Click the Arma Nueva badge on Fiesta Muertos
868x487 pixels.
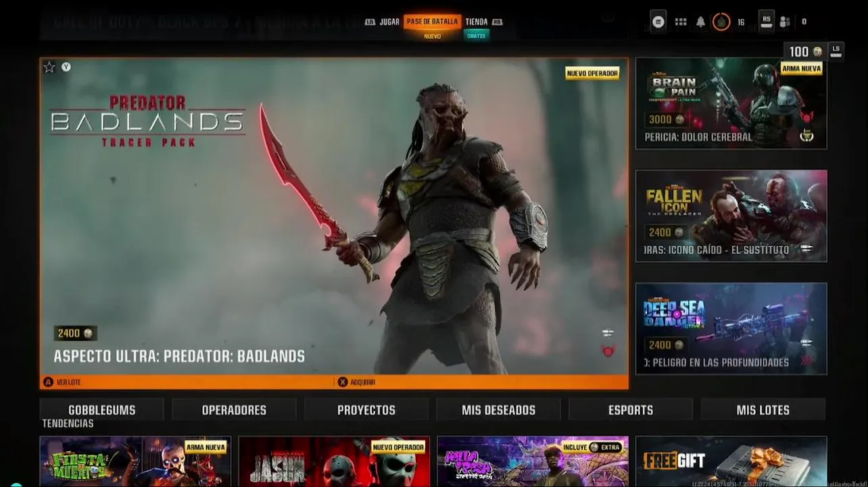point(206,447)
